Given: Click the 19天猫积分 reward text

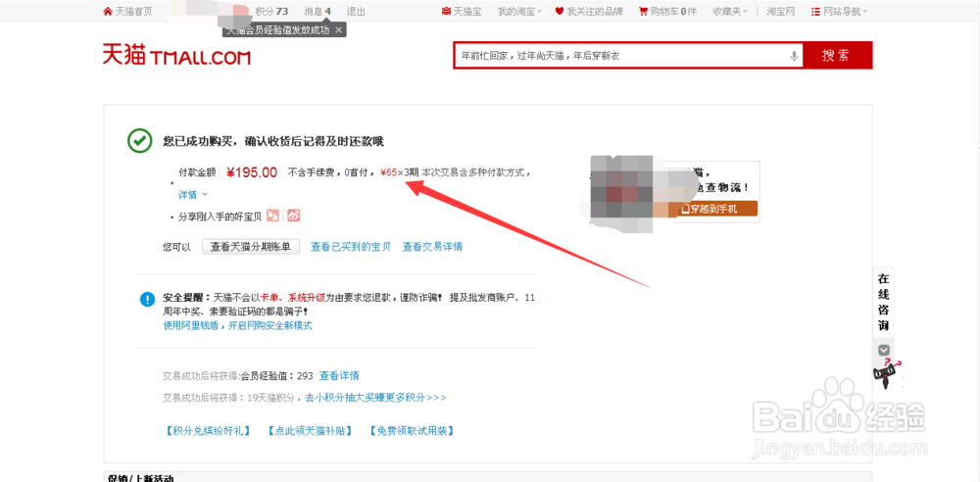Looking at the screenshot, I should [x=273, y=397].
